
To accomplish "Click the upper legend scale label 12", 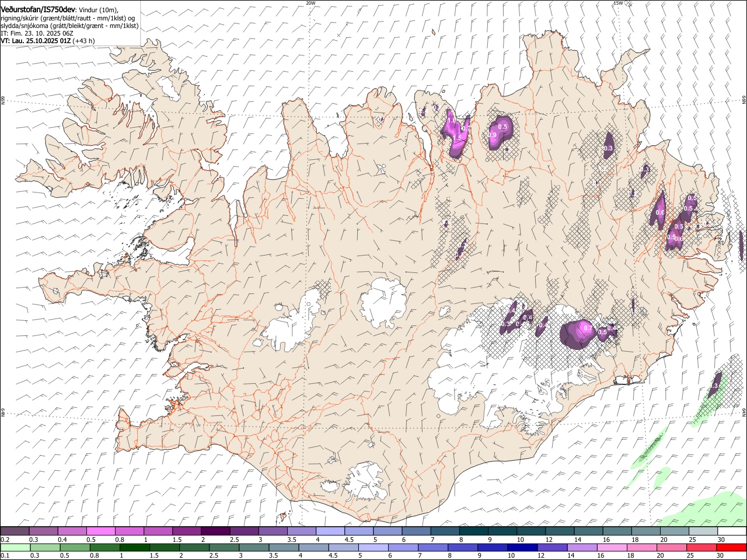I will point(549,540).
